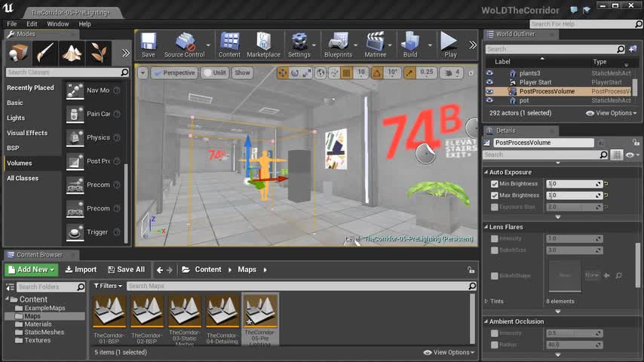This screenshot has height=362, width=644.
Task: Click the Build toolbar icon
Action: 410,44
